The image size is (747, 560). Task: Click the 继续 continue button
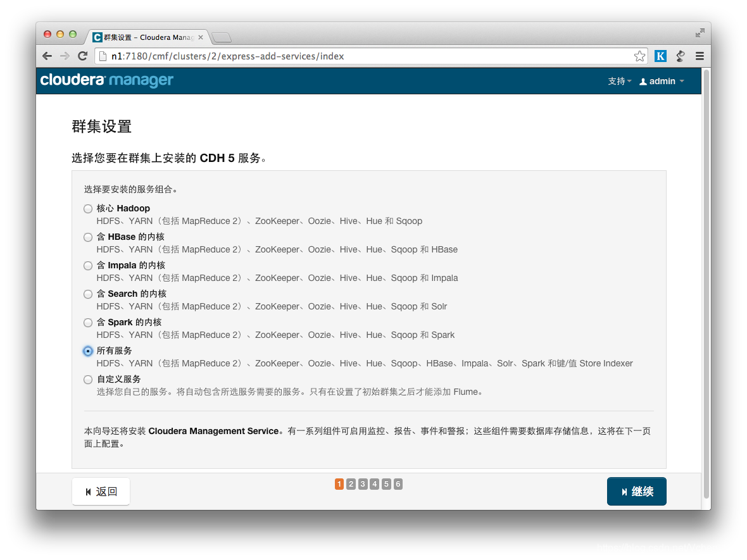(636, 492)
